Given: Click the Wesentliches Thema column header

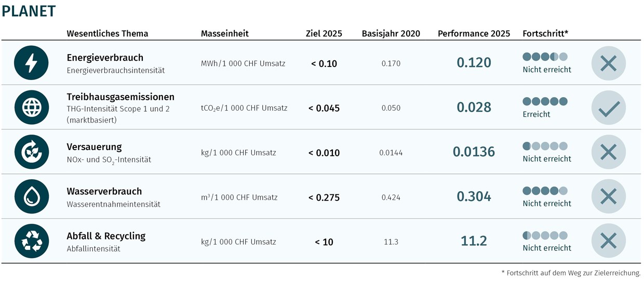Looking at the screenshot, I should pos(108,34).
